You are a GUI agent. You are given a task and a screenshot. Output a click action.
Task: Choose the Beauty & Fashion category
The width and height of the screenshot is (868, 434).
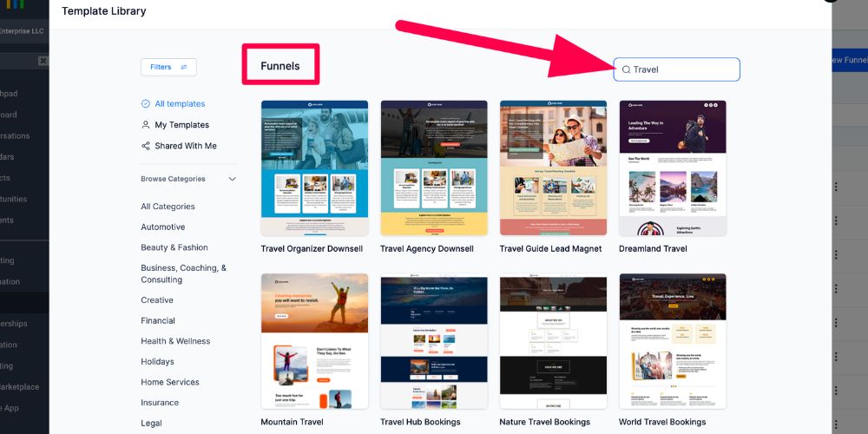[x=174, y=247]
